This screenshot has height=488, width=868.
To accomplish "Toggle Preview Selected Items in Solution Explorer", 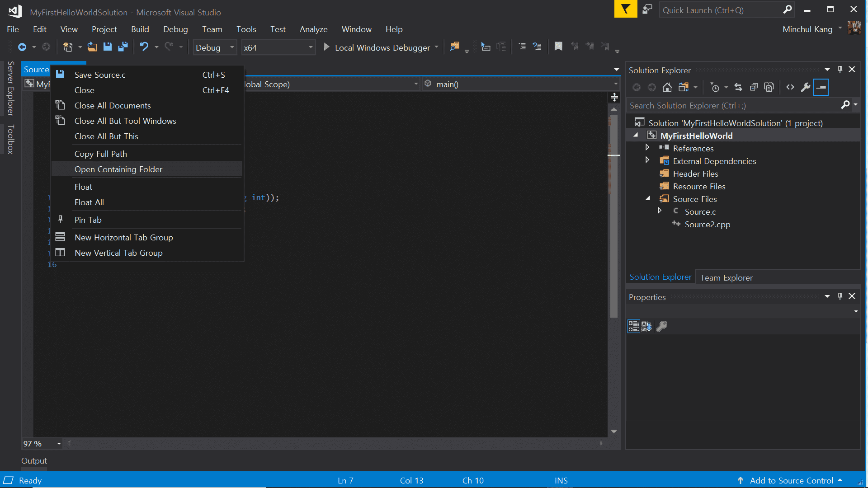I will [x=821, y=87].
